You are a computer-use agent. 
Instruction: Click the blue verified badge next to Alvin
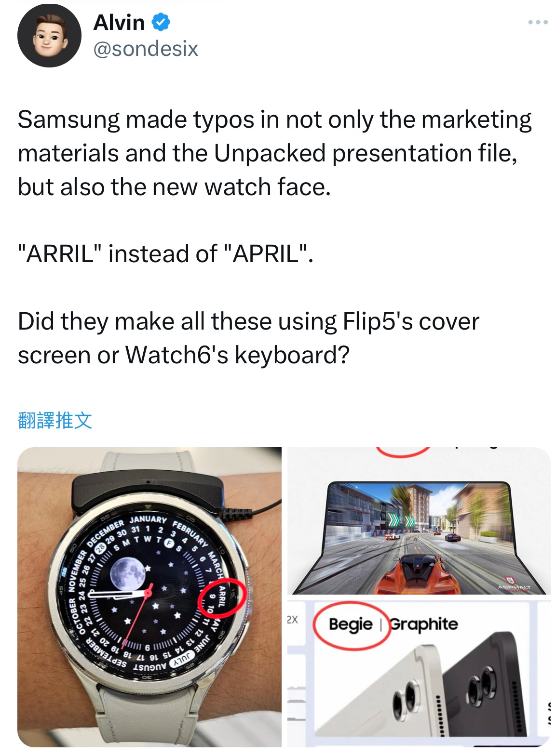click(161, 22)
